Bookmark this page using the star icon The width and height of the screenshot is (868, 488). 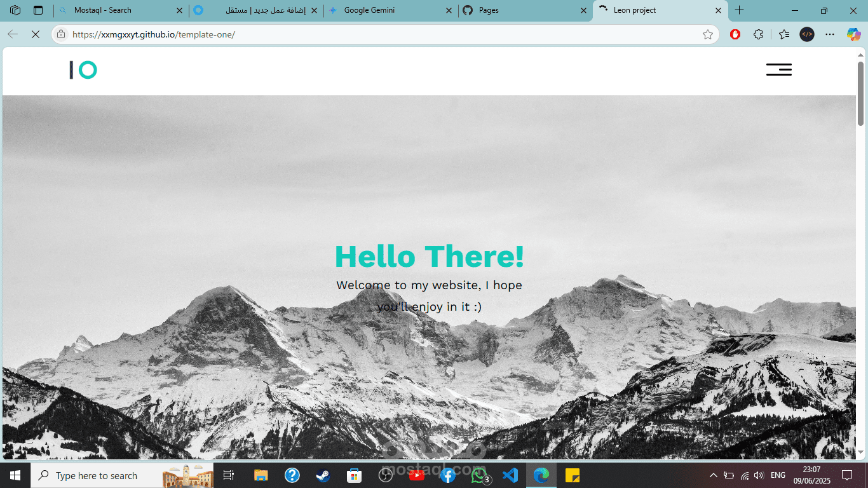click(709, 34)
